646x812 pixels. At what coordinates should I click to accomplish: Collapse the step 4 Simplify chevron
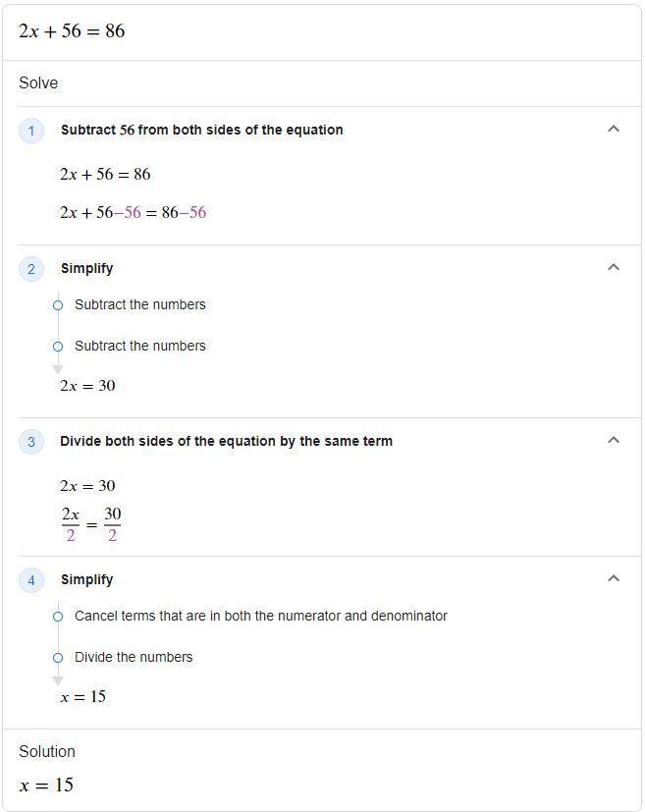point(614,578)
